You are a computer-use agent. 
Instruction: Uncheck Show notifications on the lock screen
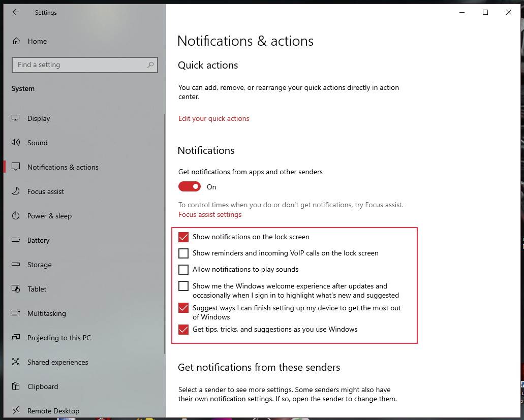point(183,237)
